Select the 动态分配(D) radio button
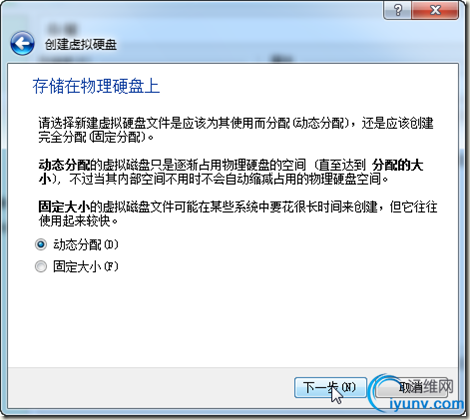 click(x=41, y=245)
